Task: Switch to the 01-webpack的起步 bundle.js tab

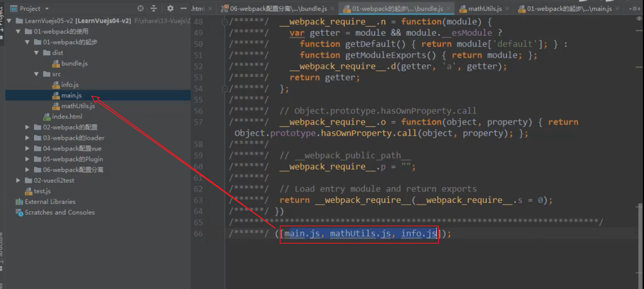Action: tap(397, 8)
